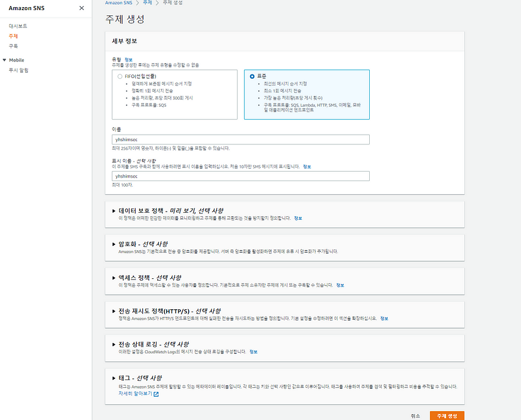Click the orange 주제 생성 button
521x420 pixels.
click(447, 416)
